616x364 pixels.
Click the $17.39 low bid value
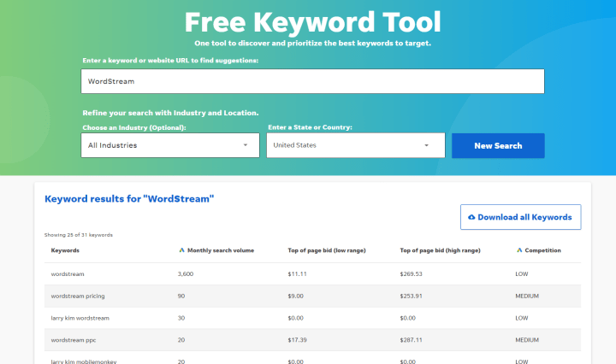coord(297,340)
